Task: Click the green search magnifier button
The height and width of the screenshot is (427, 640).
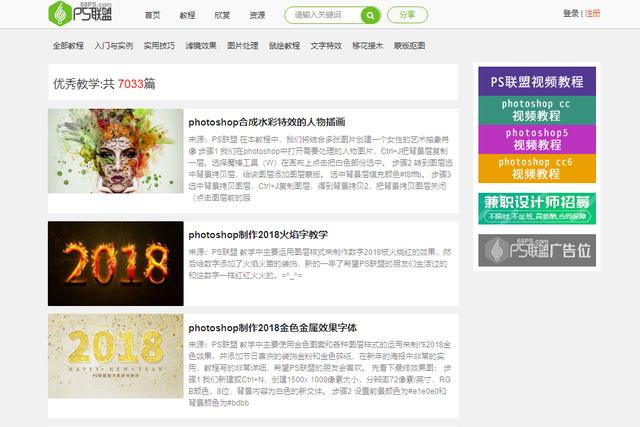Action: (370, 16)
